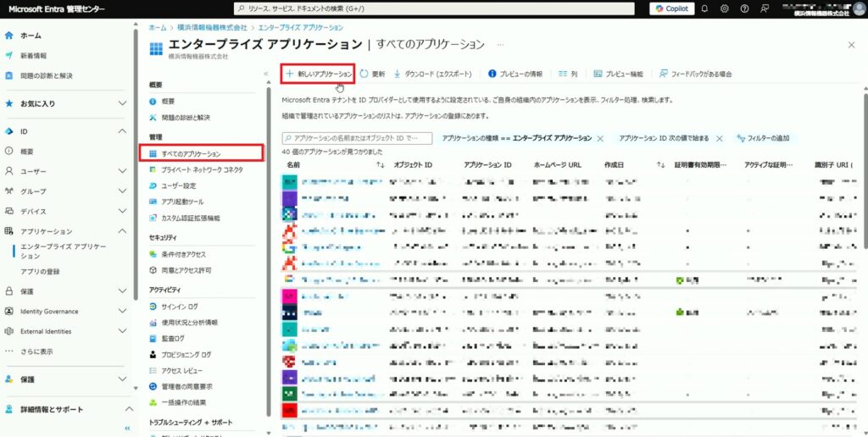
Task: Click プレビュー機能 toolbar button
Action: [618, 74]
